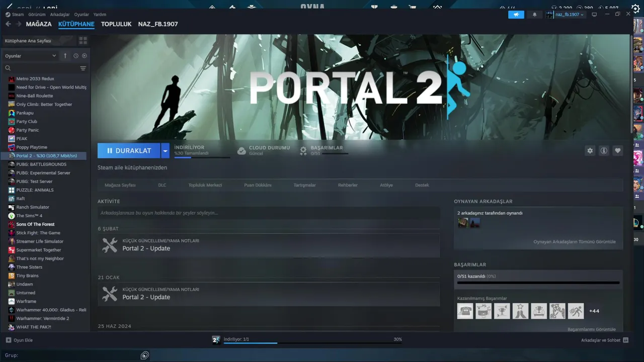The image size is (644, 362).
Task: Open the Steam announcements megaphone icon
Action: [x=516, y=15]
